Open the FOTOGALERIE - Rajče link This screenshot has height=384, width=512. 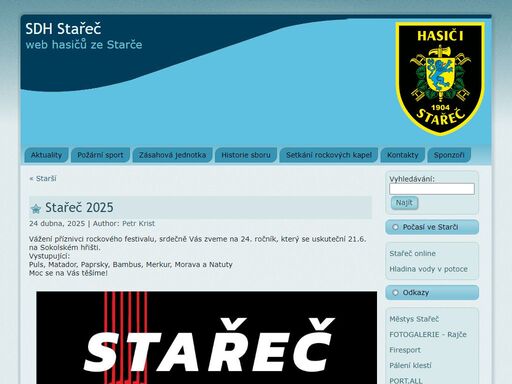pyautogui.click(x=428, y=335)
